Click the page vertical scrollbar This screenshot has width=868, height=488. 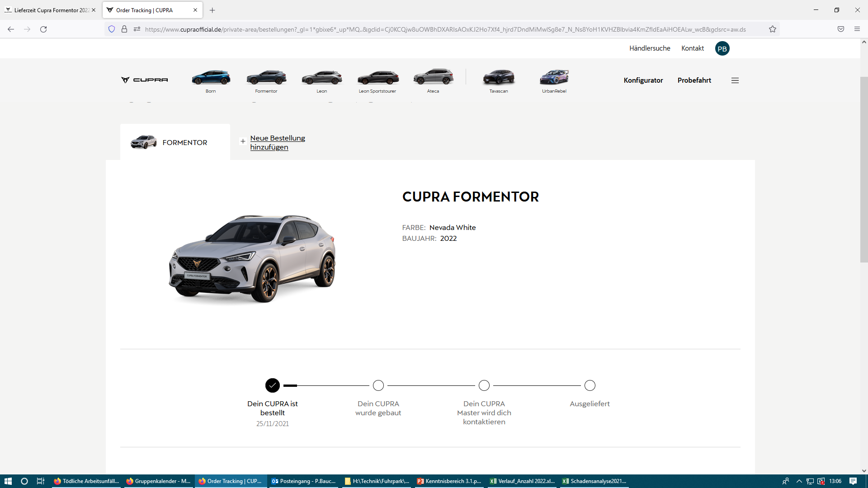pyautogui.click(x=864, y=169)
